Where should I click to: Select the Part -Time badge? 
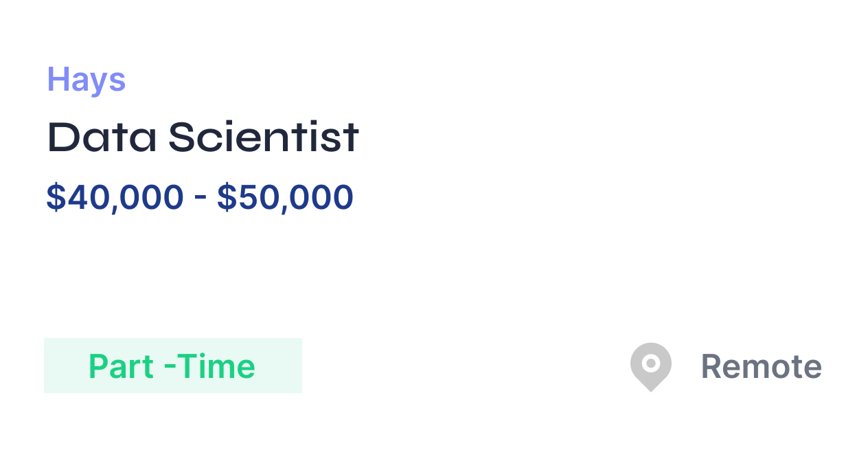(x=173, y=366)
